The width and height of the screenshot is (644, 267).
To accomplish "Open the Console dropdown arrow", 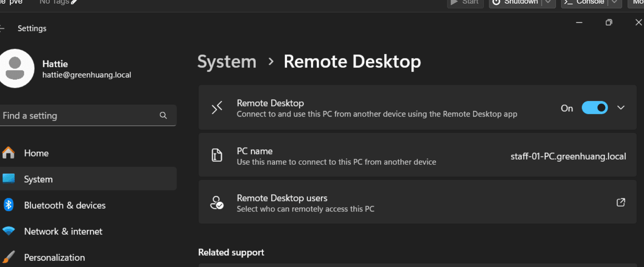I will tap(615, 2).
